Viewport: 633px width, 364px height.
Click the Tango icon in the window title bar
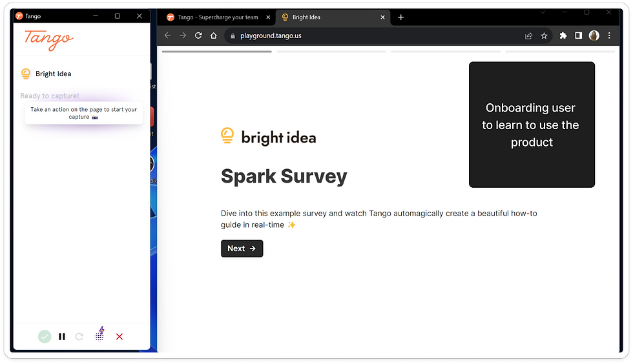pos(19,16)
